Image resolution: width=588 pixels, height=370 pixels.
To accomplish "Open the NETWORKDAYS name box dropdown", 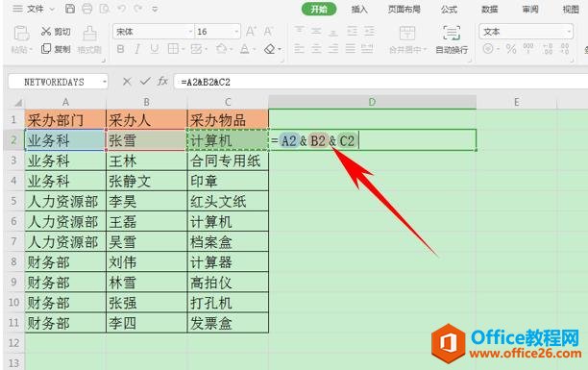I will 105,82.
